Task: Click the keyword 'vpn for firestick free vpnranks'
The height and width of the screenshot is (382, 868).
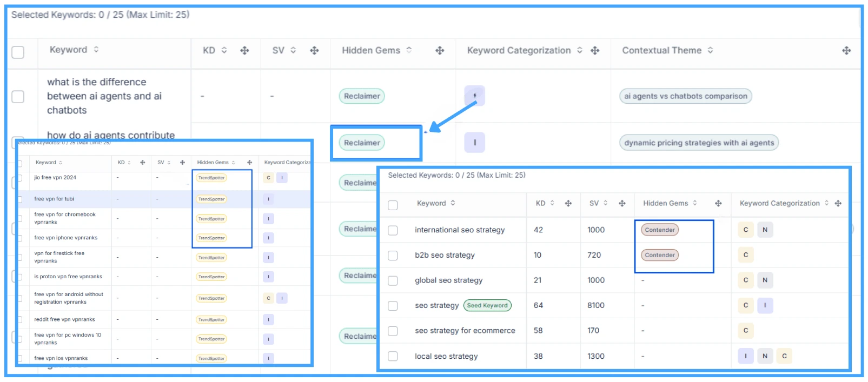Action: point(59,257)
